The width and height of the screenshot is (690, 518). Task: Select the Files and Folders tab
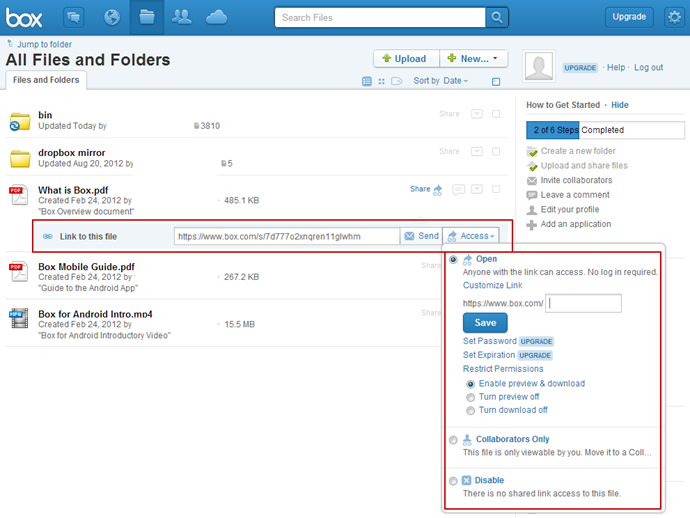tap(46, 80)
